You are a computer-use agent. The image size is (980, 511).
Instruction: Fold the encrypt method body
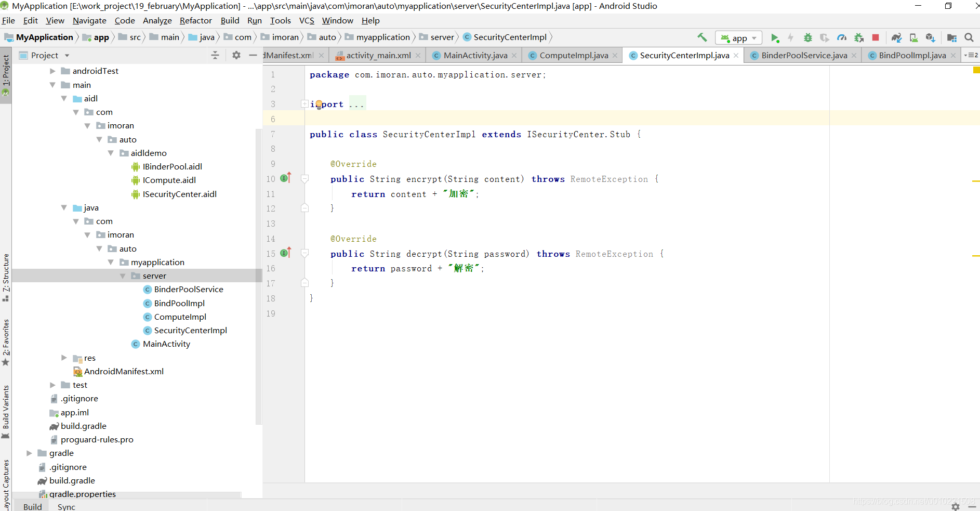coord(305,178)
